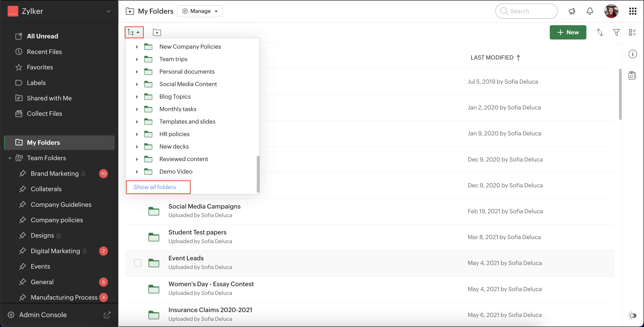Open the notifications bell
Screen dimensions: 644x327
(x=590, y=11)
